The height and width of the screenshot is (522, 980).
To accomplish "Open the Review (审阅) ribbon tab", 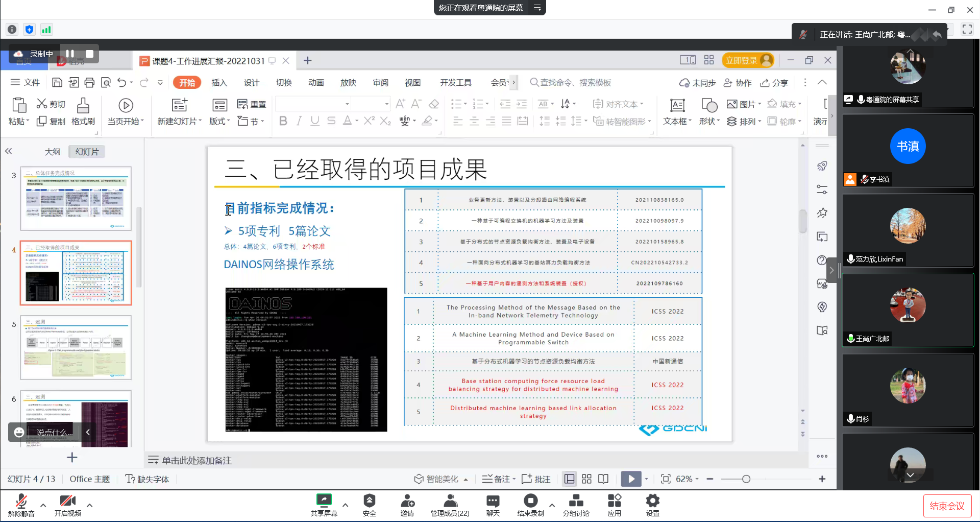I will (x=380, y=83).
